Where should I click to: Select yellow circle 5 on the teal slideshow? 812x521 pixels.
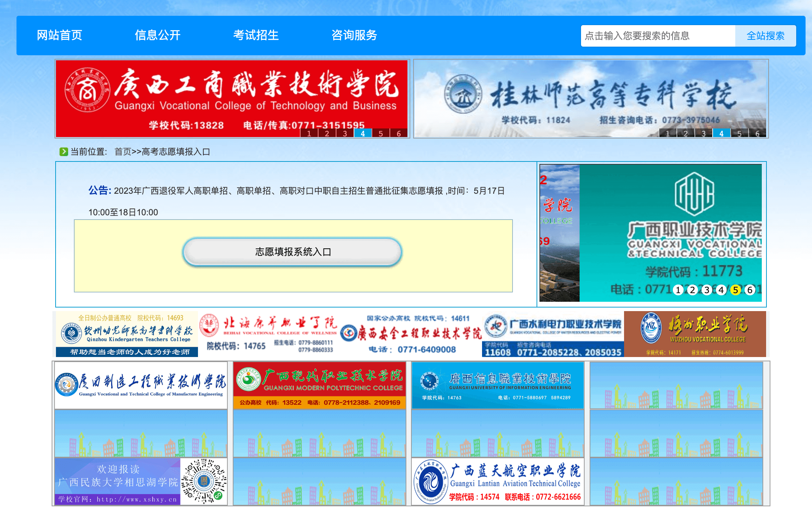[736, 290]
